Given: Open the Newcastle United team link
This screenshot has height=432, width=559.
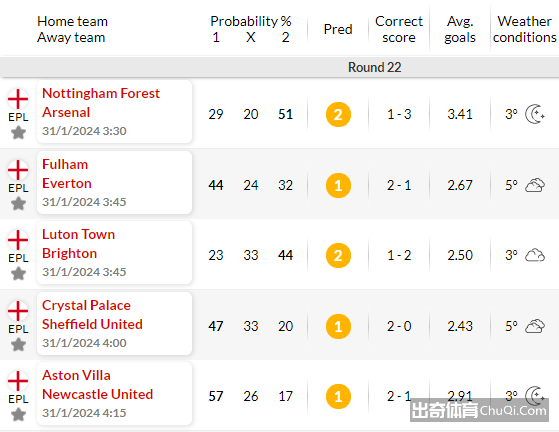Looking at the screenshot, I should click(x=98, y=394).
